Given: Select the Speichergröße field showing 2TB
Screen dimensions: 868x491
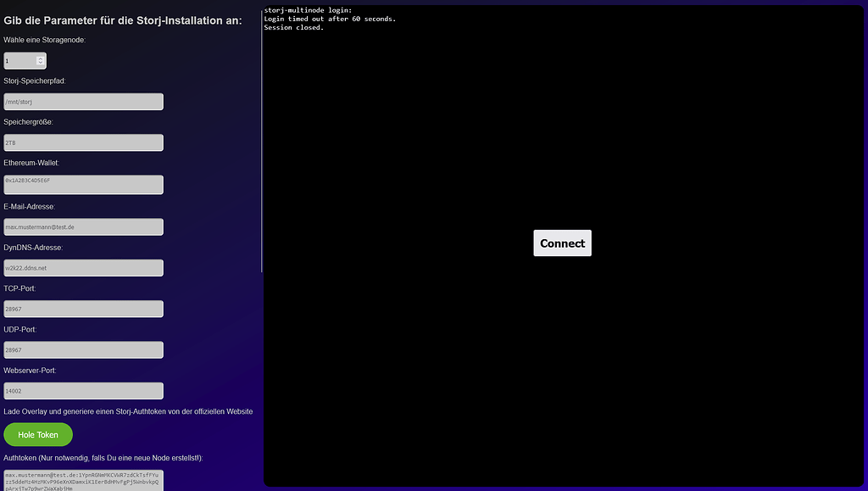Looking at the screenshot, I should (x=83, y=142).
